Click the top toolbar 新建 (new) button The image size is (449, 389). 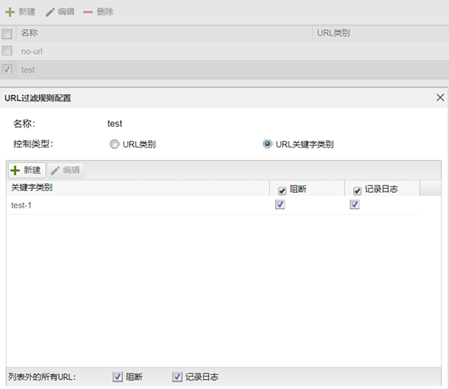tap(20, 12)
